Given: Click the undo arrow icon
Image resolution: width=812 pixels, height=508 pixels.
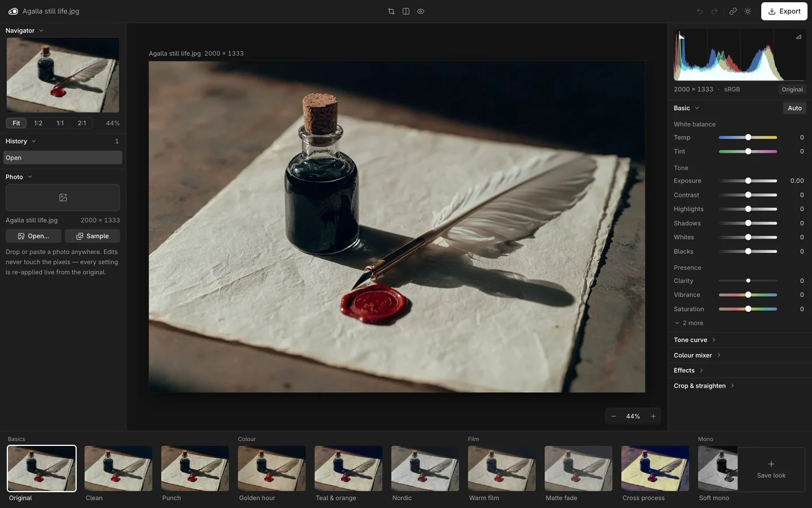Looking at the screenshot, I should [700, 11].
